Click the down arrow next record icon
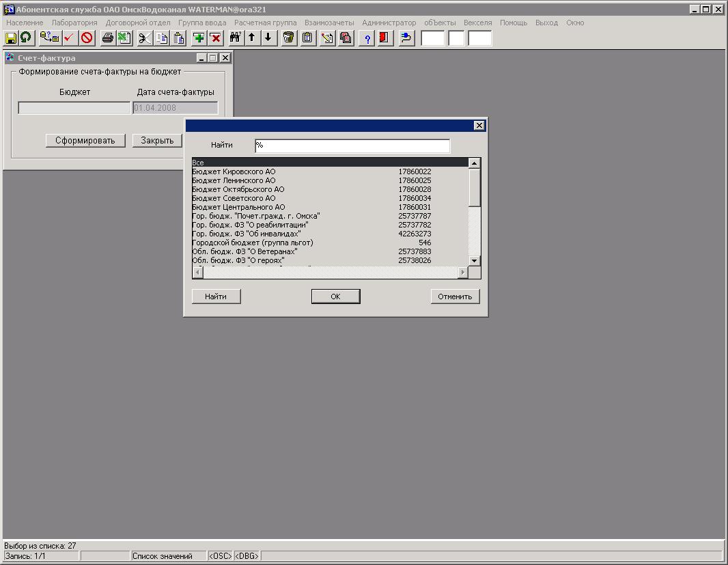Image resolution: width=728 pixels, height=565 pixels. (268, 38)
